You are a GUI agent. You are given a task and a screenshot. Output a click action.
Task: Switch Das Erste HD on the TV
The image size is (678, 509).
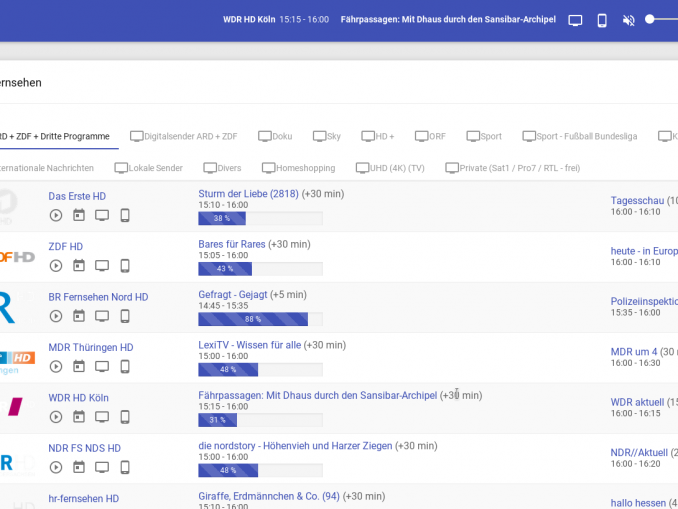[102, 215]
